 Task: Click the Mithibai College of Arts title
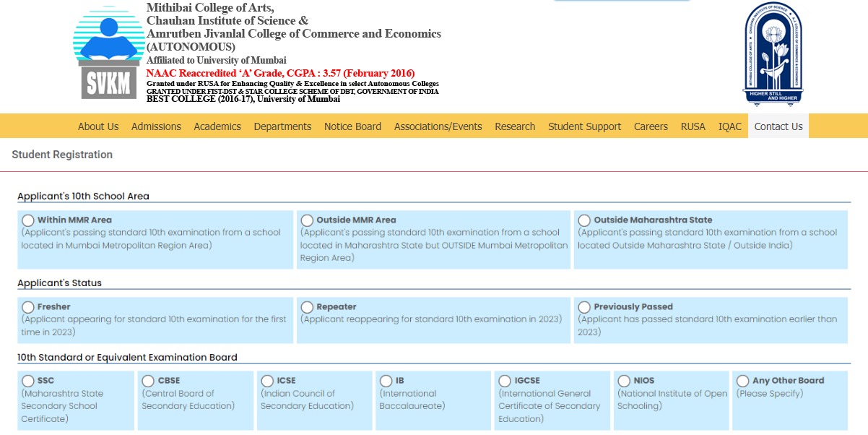coord(210,8)
